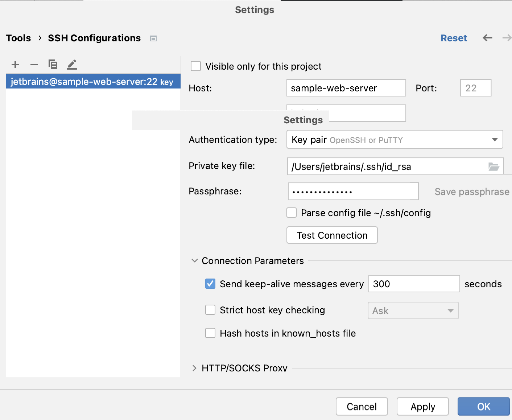Screen dimensions: 512x420
Task: Enable Visible only for this project
Action: point(196,66)
